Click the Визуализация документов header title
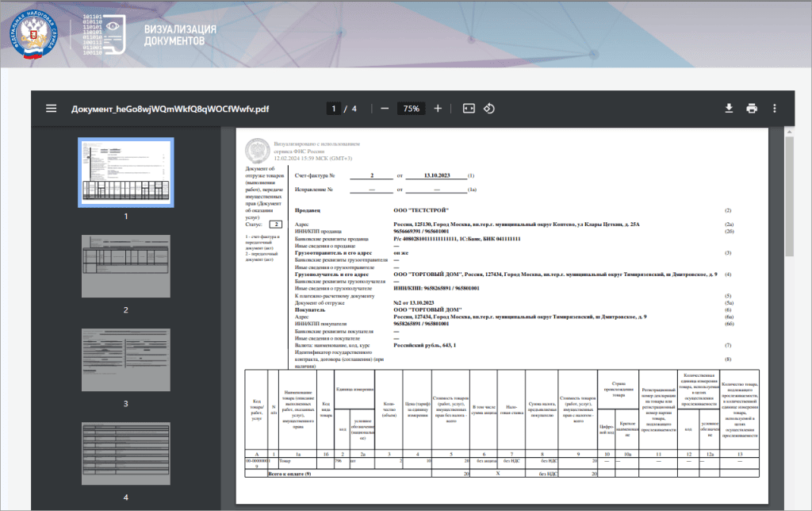Screen dimensions: 812x511 pos(179,33)
